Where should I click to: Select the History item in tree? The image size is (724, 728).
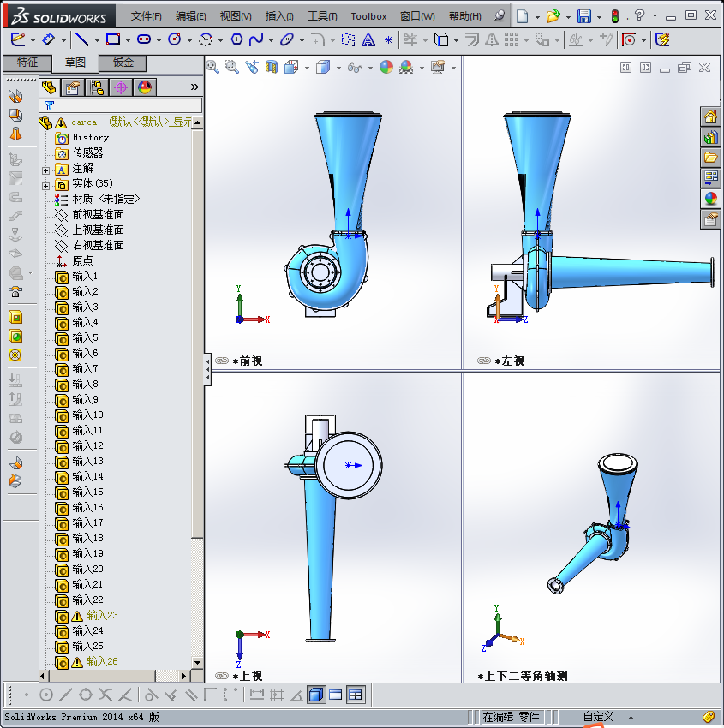click(91, 137)
